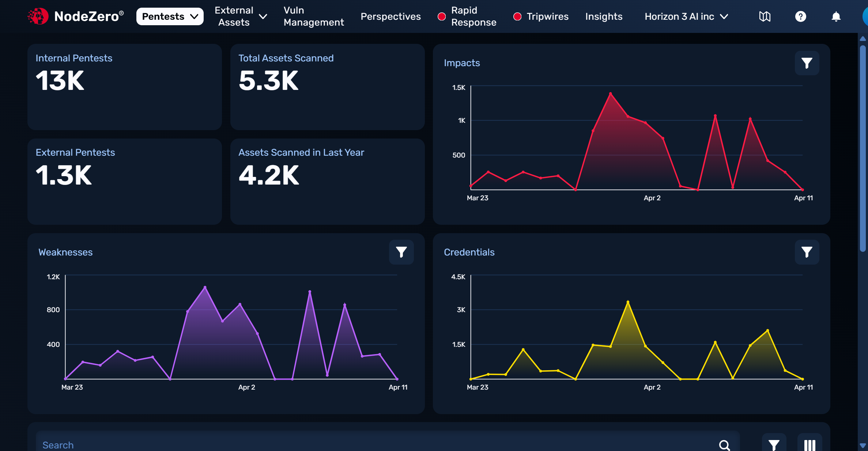Screen dimensions: 868x451
Task: Click the page scrollbar down arrow
Action: click(x=863, y=446)
